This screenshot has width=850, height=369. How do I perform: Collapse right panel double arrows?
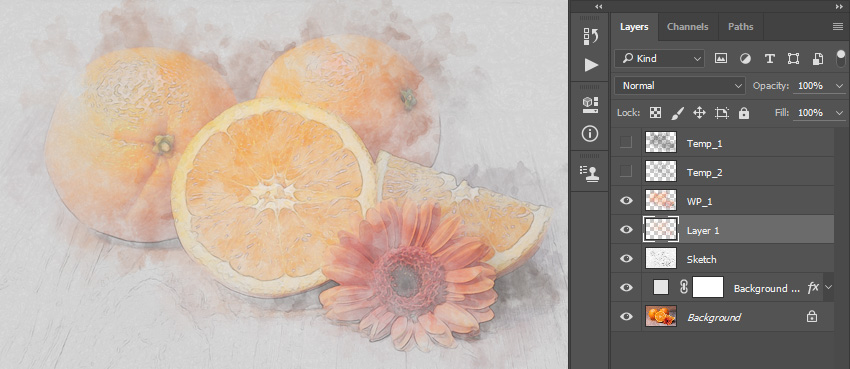(839, 6)
